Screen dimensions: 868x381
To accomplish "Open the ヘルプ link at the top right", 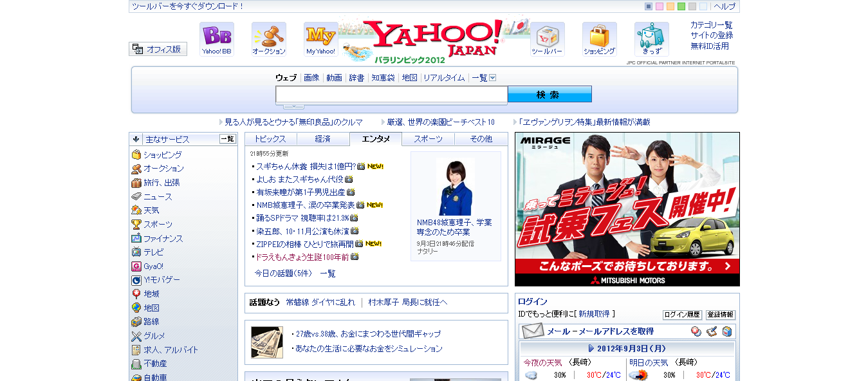I will pyautogui.click(x=725, y=6).
